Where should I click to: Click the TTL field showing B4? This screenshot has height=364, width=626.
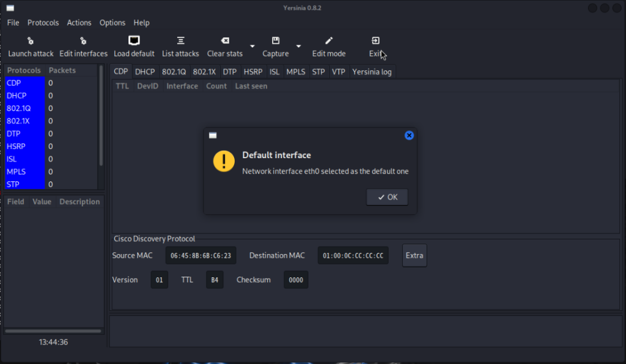coord(215,280)
